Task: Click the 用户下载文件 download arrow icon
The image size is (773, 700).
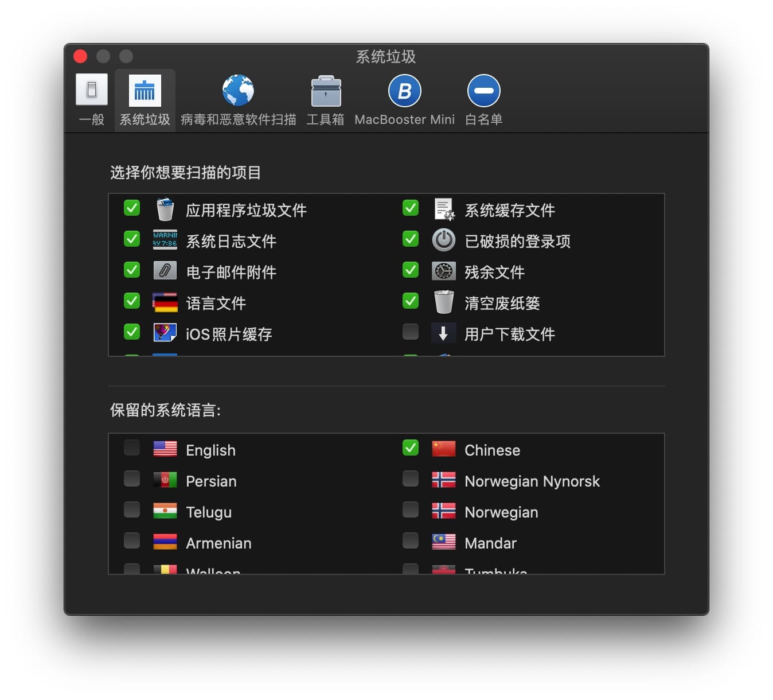Action: point(443,333)
